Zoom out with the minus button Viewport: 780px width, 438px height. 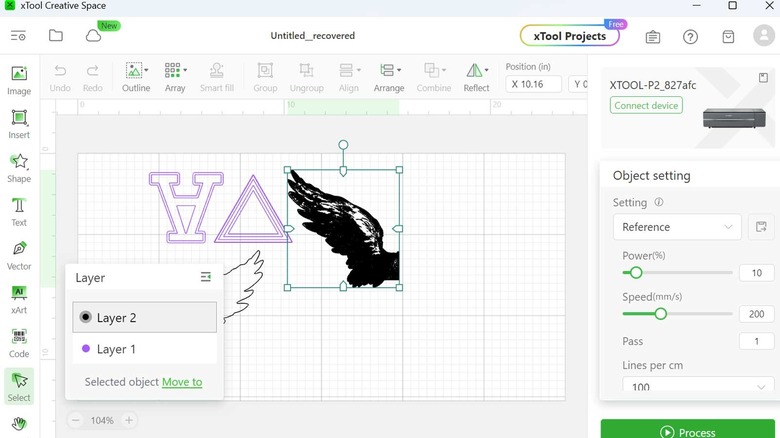pyautogui.click(x=76, y=420)
